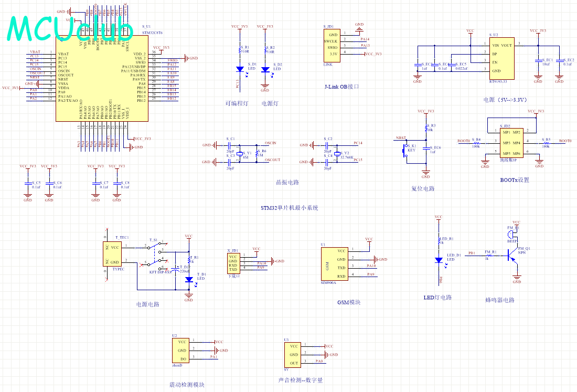Viewport: 577px width, 392px height.
Task: Click the OSCIN net label by crystal S_Y1
Action: (271, 143)
